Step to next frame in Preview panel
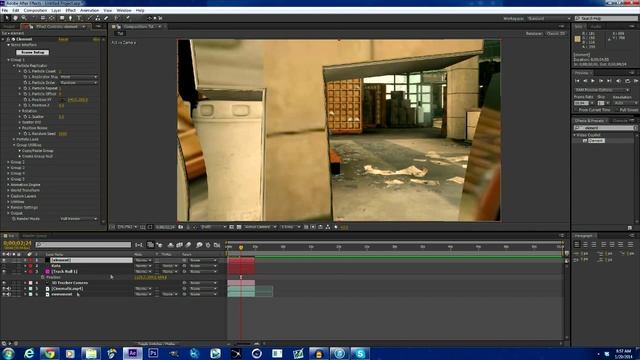Viewport: 640px width, 360px height. [601, 81]
